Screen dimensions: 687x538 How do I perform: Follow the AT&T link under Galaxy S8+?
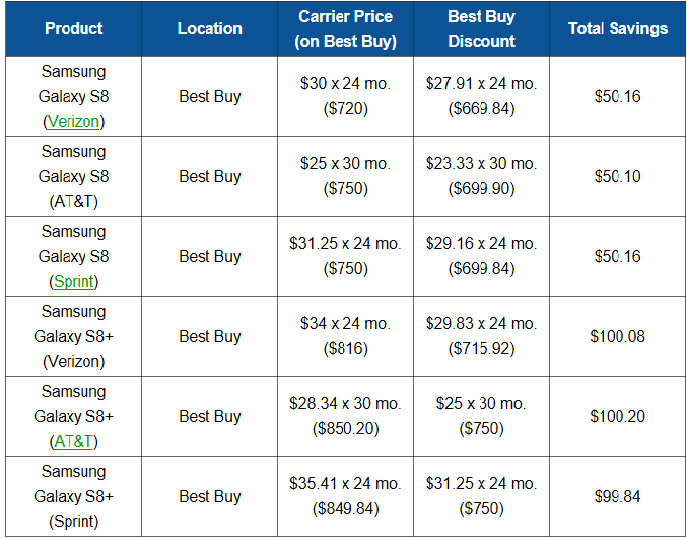click(x=74, y=441)
